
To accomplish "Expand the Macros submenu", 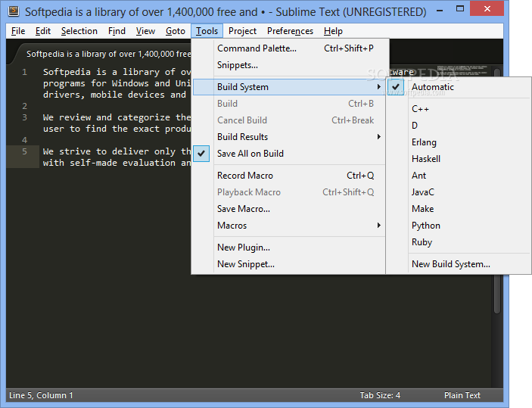I will click(x=289, y=226).
